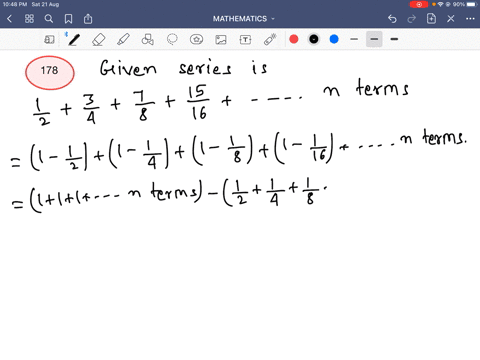This screenshot has height=360, width=480.
Task: Select the Image insert tool
Action: pyautogui.click(x=221, y=40)
